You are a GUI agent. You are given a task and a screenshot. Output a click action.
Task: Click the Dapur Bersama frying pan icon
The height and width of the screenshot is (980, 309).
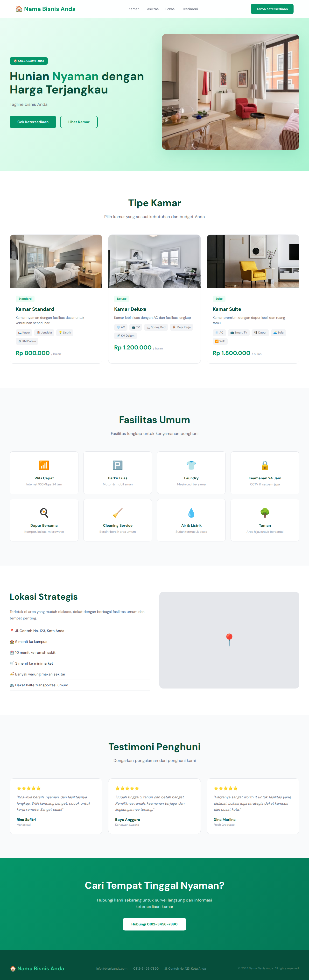[x=44, y=512]
